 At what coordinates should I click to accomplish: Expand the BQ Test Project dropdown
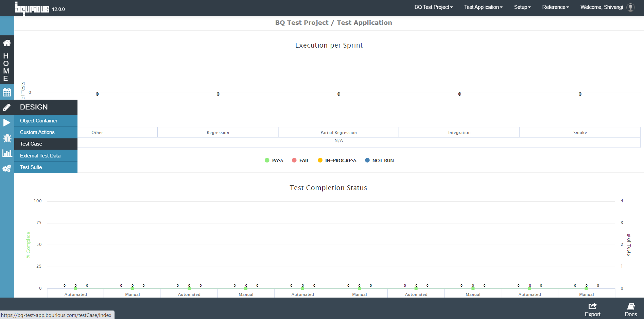(x=433, y=7)
